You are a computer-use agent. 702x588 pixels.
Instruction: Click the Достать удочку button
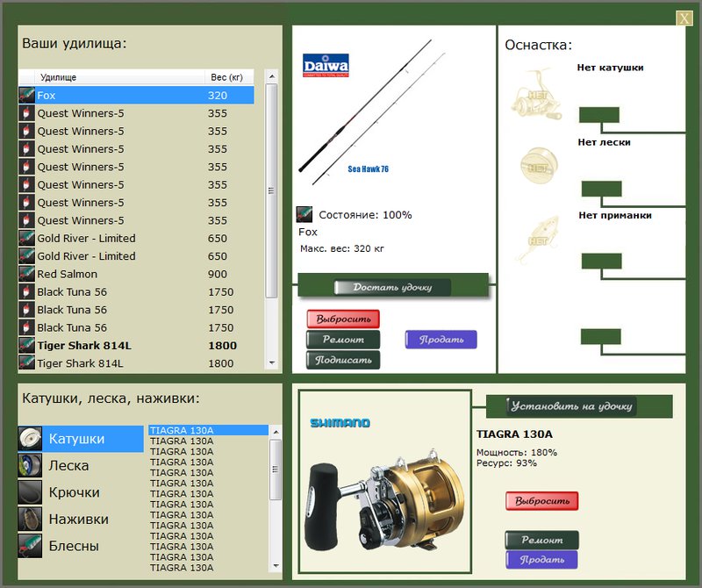[x=392, y=287]
